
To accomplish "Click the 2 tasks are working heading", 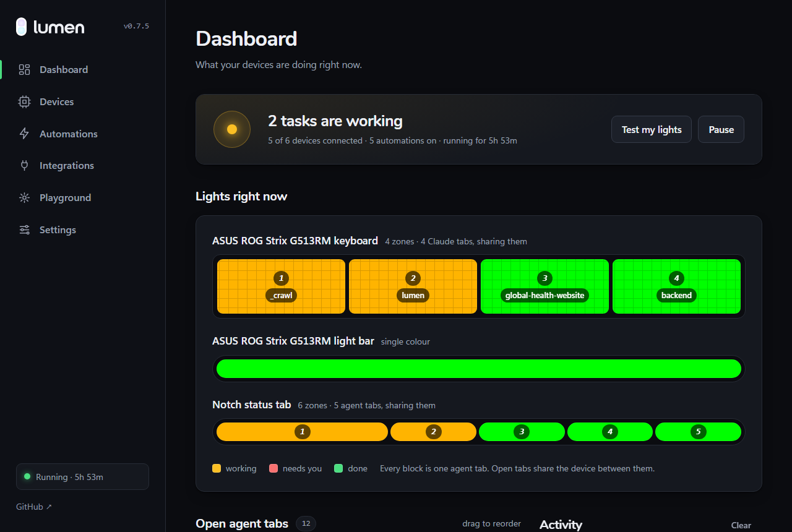I will point(335,121).
